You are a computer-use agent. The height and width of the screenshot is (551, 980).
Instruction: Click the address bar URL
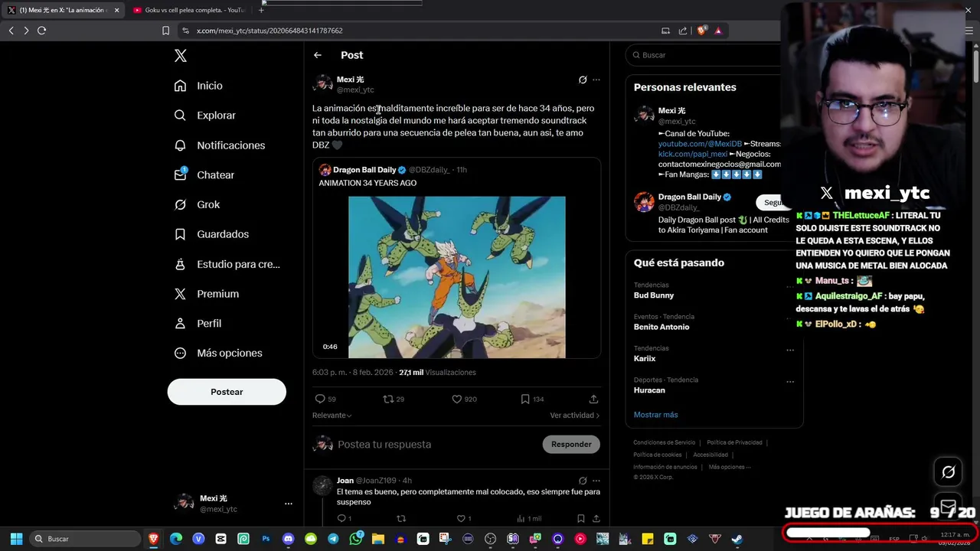[x=269, y=31]
